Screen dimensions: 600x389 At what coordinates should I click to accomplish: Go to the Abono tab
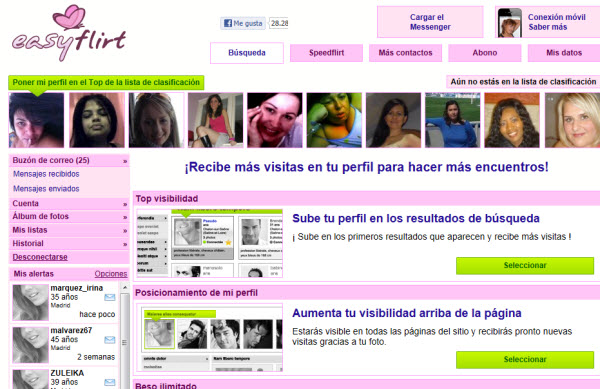tap(485, 53)
